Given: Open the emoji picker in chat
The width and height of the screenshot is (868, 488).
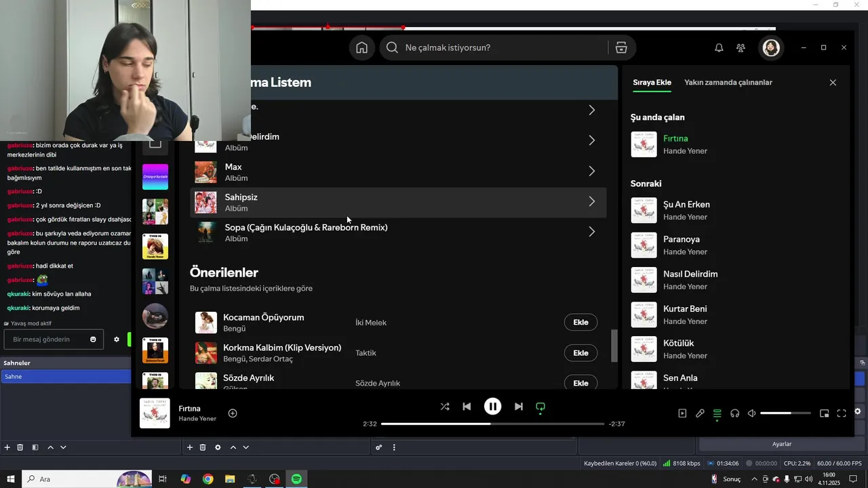Looking at the screenshot, I should 93,339.
